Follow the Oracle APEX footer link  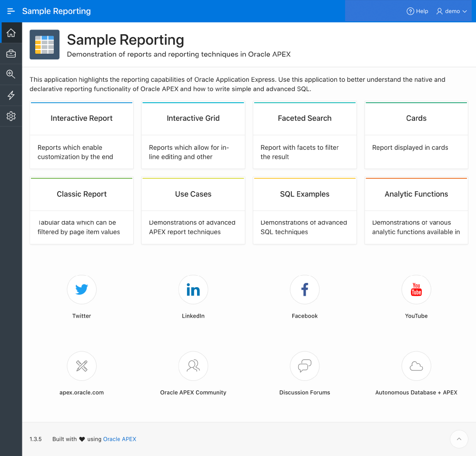click(119, 439)
